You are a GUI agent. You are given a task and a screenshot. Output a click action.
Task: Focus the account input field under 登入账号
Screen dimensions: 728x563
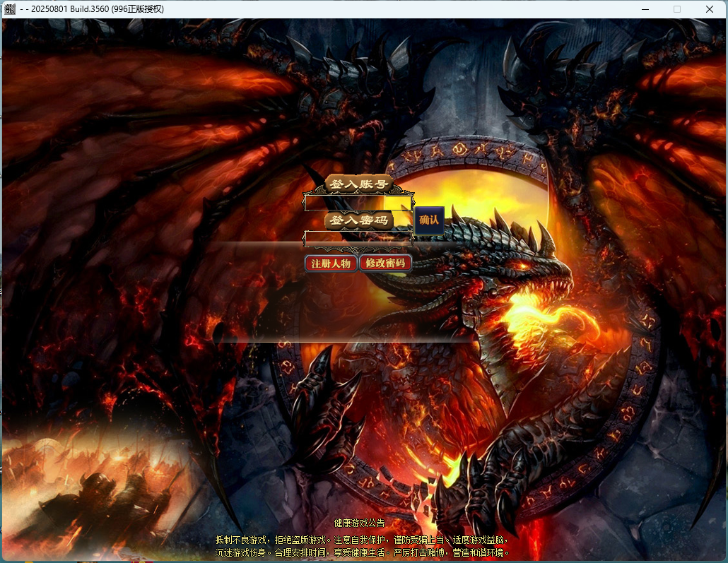358,203
